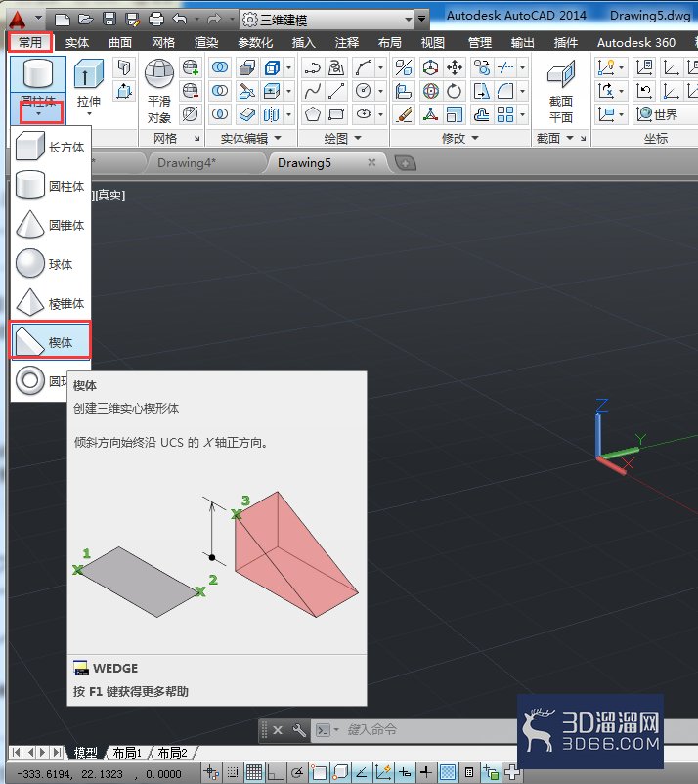
Task: Toggle Polar tracking in status bar
Action: (297, 772)
